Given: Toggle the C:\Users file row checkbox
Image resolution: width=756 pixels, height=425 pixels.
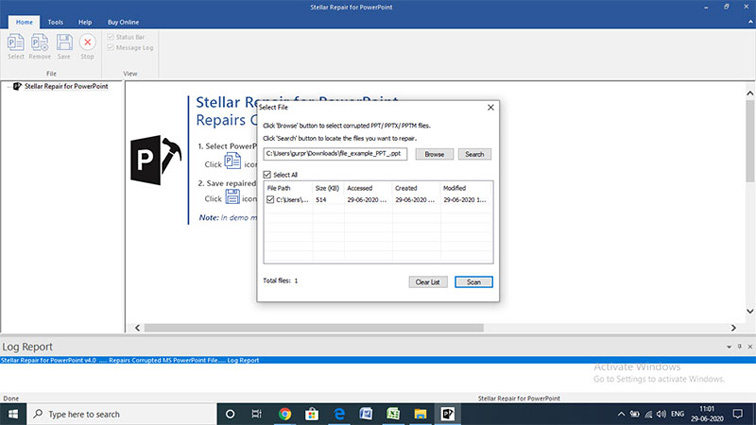Looking at the screenshot, I should [x=270, y=199].
